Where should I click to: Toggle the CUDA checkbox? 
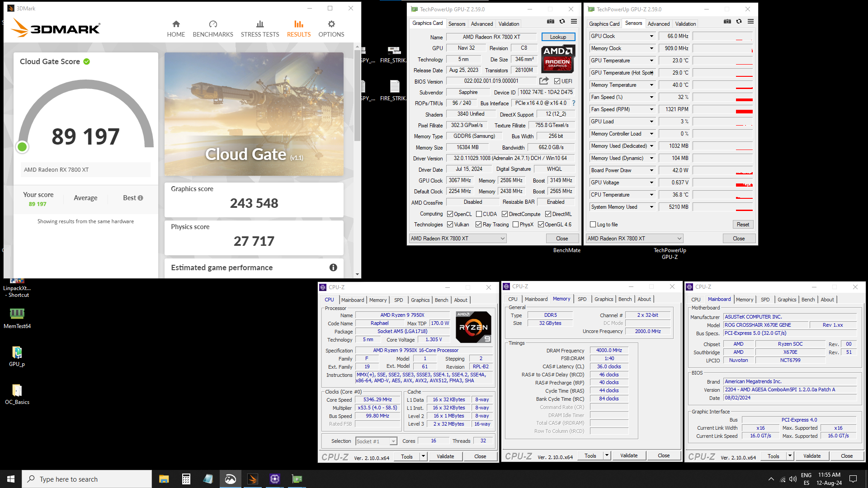(479, 214)
